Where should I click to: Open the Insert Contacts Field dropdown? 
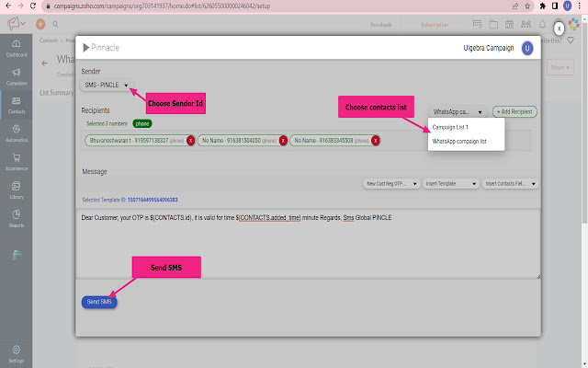click(x=510, y=184)
